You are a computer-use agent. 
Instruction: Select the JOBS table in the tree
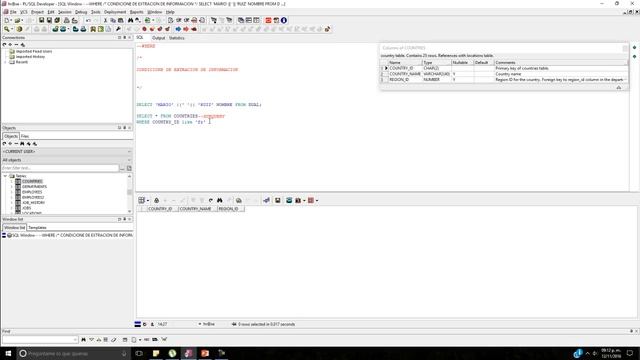click(x=27, y=208)
